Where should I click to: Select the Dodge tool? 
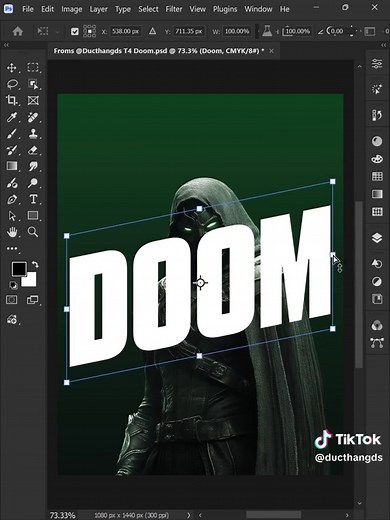coord(33,183)
